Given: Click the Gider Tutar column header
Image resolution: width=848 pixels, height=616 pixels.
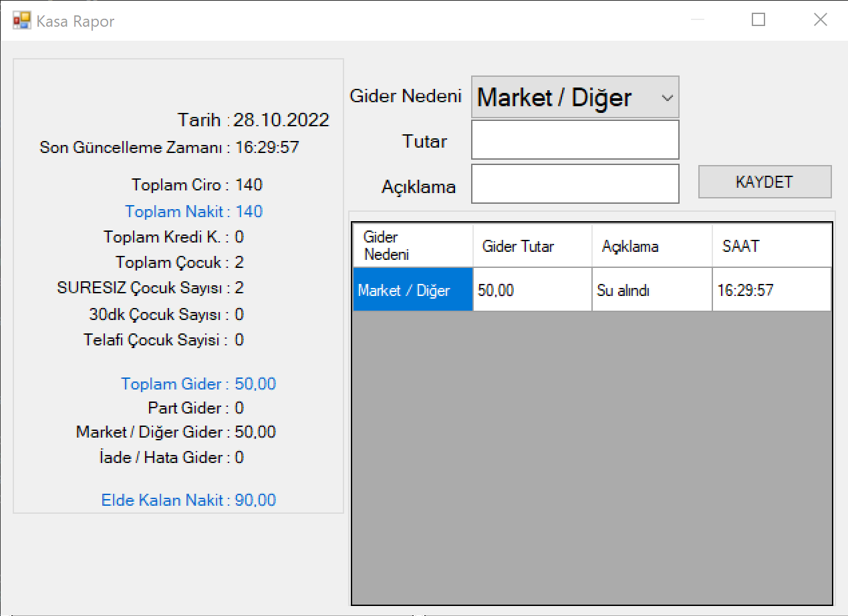Looking at the screenshot, I should point(532,247).
